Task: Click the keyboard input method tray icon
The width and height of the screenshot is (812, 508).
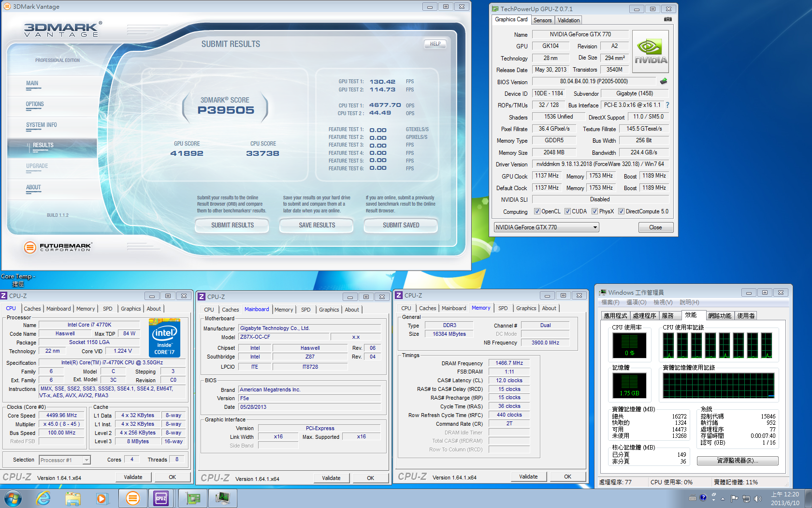Action: pos(692,498)
